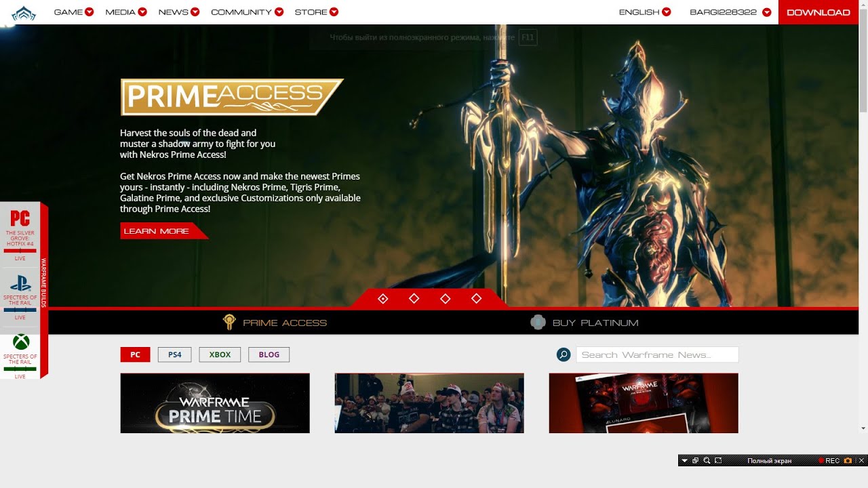The width and height of the screenshot is (868, 488).
Task: Select the fourth carousel diamond indicator
Action: [477, 298]
